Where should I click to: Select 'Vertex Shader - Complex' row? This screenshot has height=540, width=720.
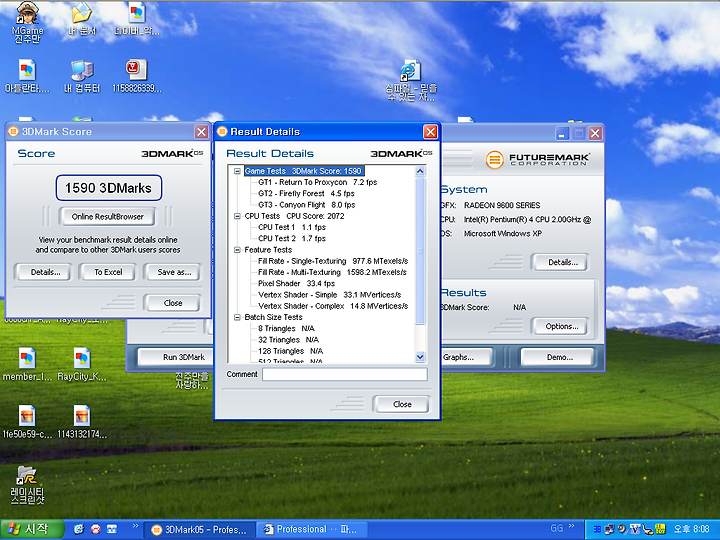click(x=333, y=306)
